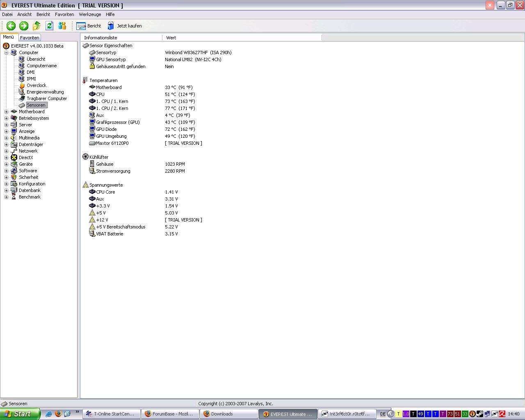Screen dimensions: 525x420
Task: Open the Favoriten menu
Action: pos(65,14)
